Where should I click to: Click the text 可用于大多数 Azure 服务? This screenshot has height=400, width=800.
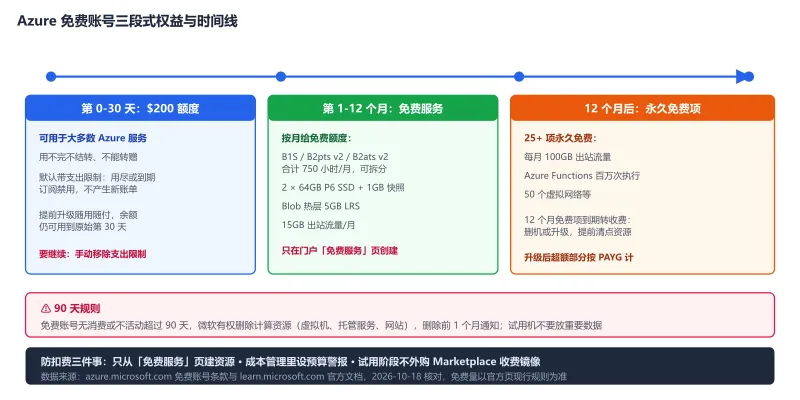(x=93, y=138)
